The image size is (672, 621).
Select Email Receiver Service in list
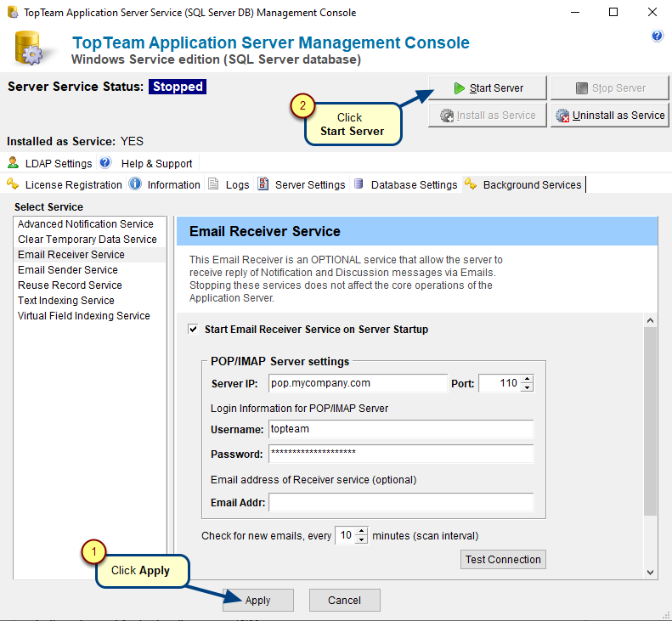point(89,255)
